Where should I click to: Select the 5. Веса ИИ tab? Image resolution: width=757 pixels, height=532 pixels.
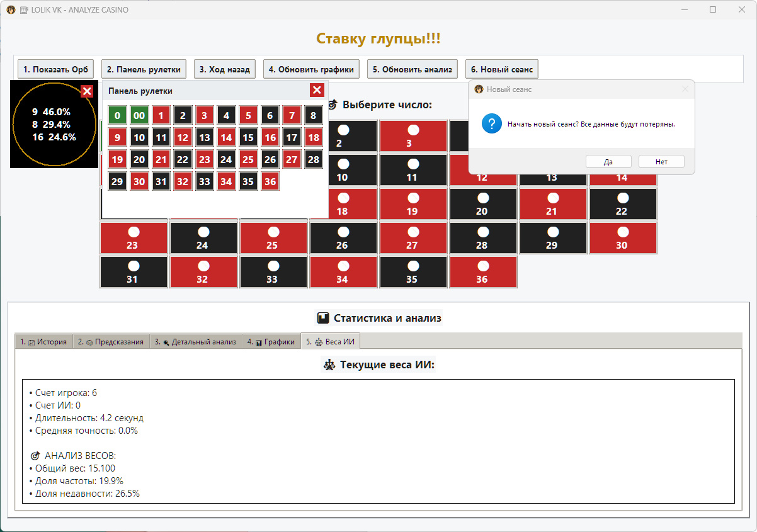coord(330,341)
